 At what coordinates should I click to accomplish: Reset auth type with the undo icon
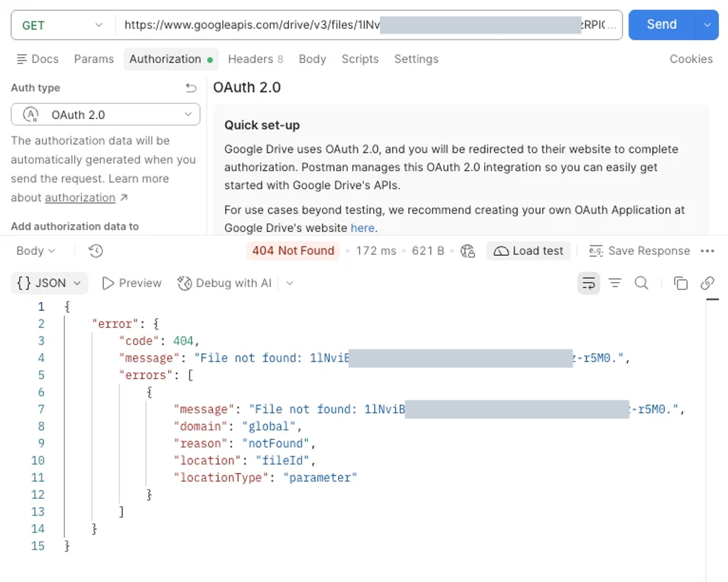pos(191,88)
